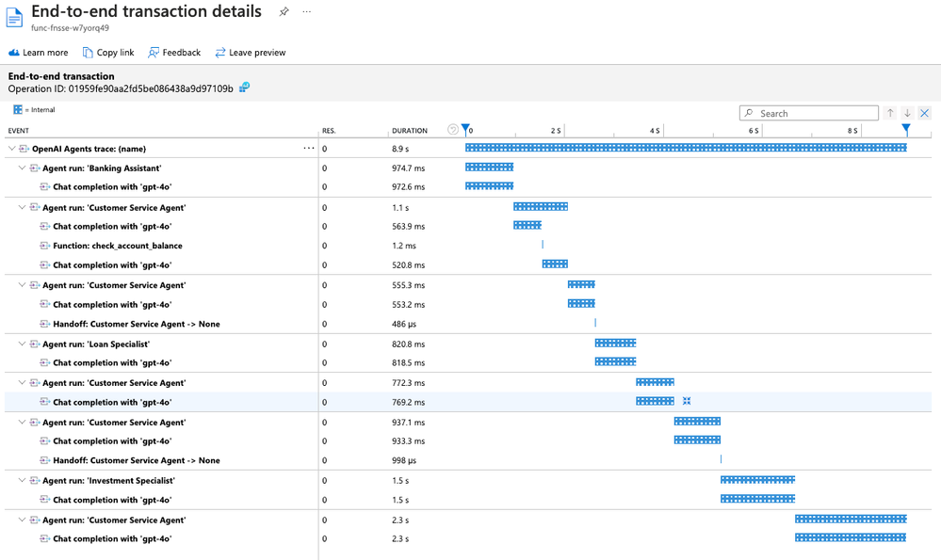The width and height of the screenshot is (941, 560).
Task: Pin the End-to-end transaction details blade
Action: [x=284, y=12]
